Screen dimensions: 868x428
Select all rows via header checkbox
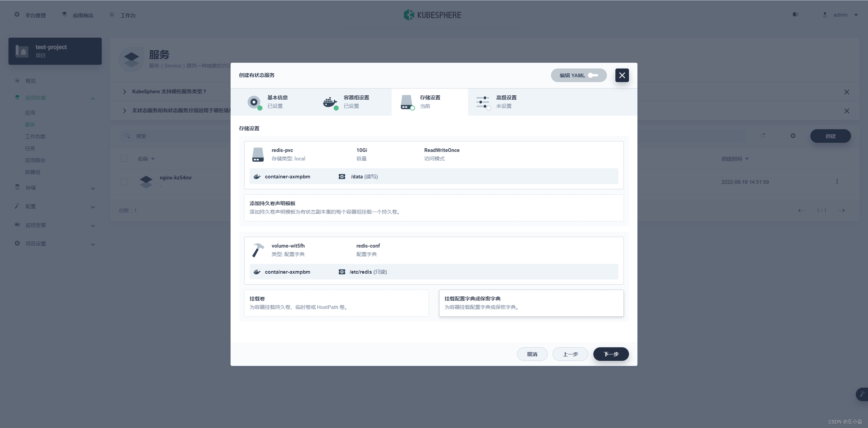pos(124,158)
